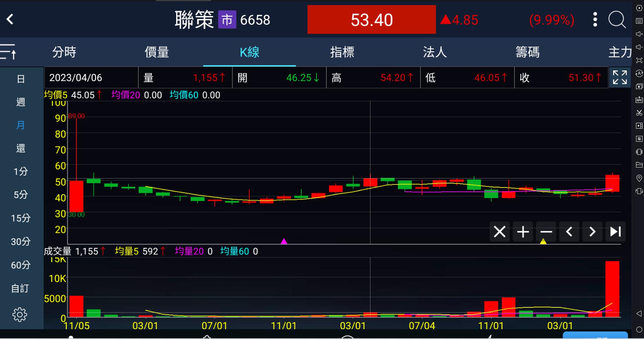Switch to the 指標 tab
Image resolution: width=644 pixels, height=339 pixels.
pos(342,52)
